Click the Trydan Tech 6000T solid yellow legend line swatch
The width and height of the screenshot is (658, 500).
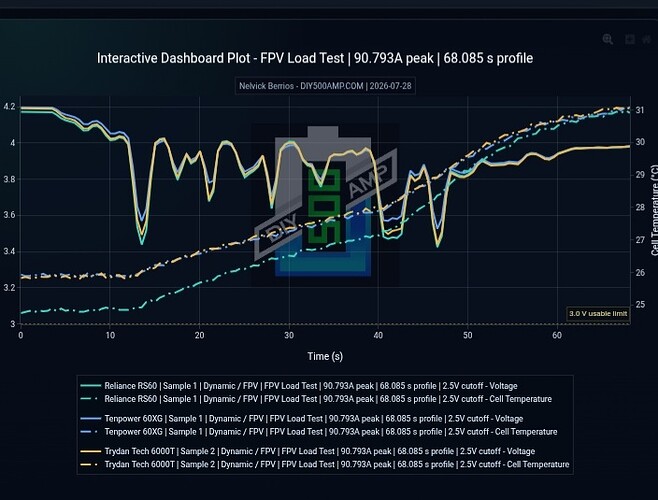coord(91,451)
